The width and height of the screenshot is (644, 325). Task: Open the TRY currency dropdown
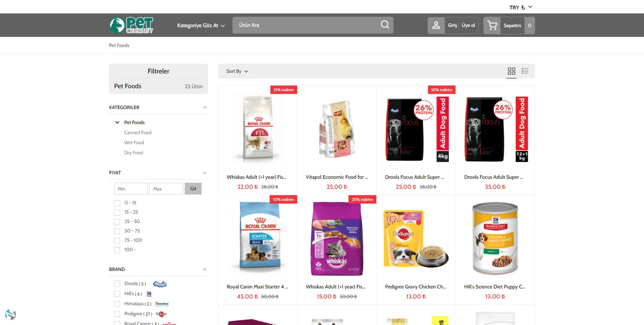521,7
